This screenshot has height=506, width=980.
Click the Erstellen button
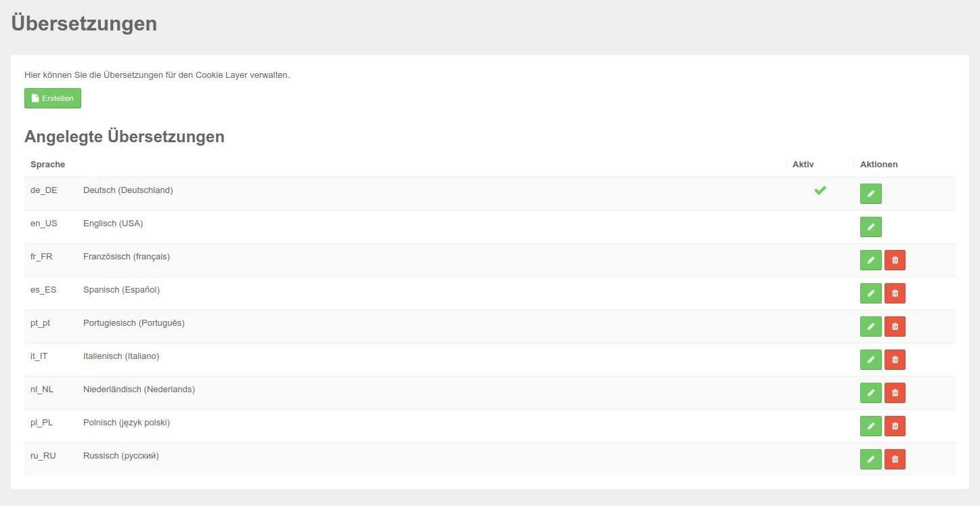53,98
